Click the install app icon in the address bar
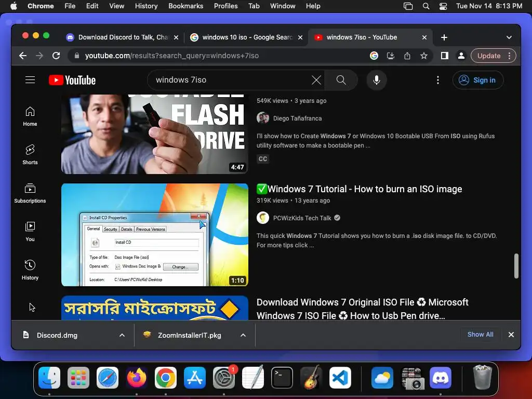This screenshot has width=532, height=399. (x=391, y=56)
